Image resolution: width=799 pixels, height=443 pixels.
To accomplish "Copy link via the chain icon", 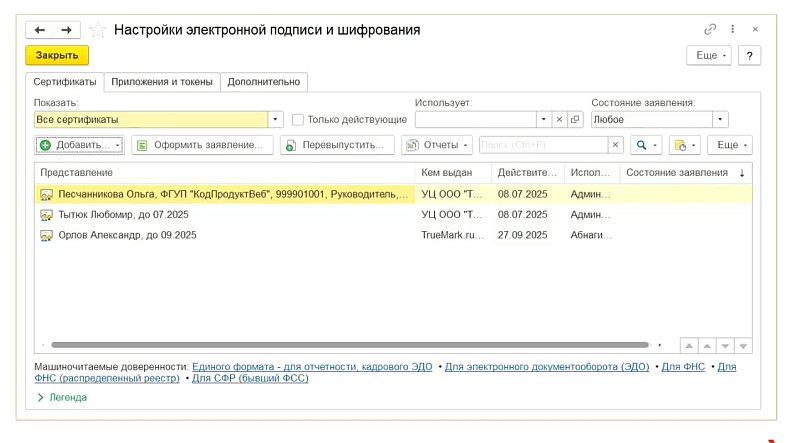I will [x=710, y=30].
